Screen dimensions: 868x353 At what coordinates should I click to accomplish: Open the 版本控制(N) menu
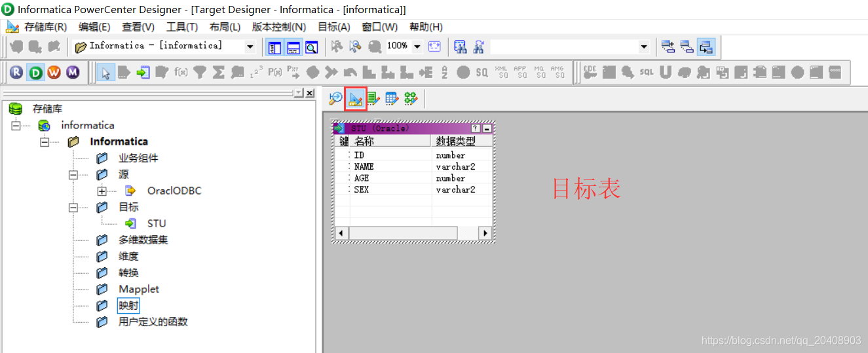coord(279,27)
